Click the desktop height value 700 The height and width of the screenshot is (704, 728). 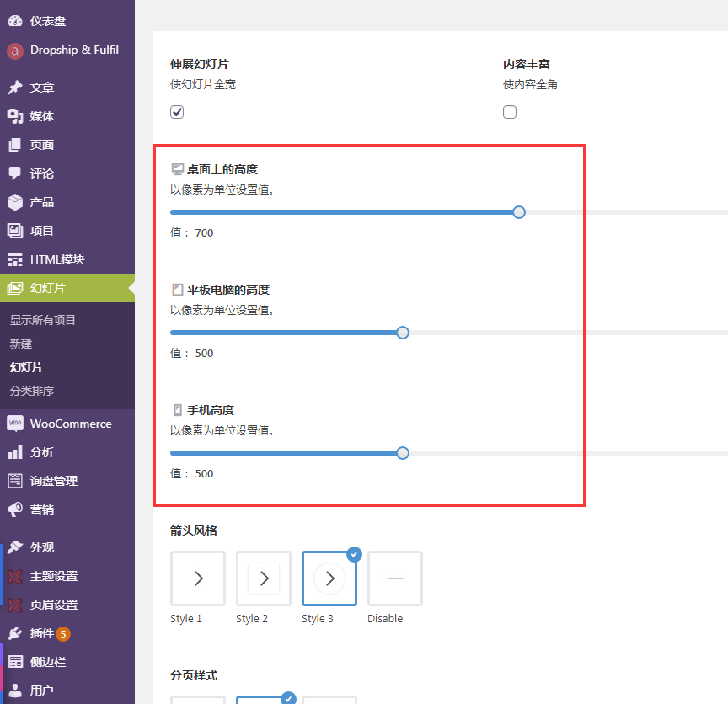[x=204, y=233]
